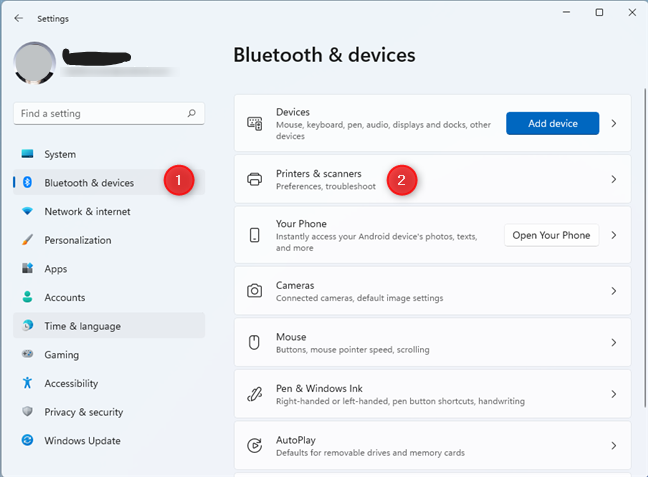Expand Pen & Windows Ink chevron
The width and height of the screenshot is (648, 477).
(x=614, y=394)
